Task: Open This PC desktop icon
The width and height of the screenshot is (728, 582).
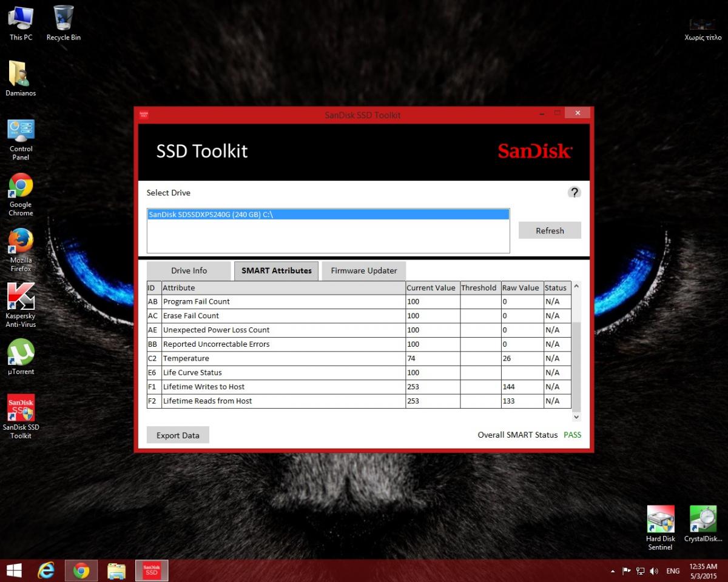Action: click(x=21, y=23)
